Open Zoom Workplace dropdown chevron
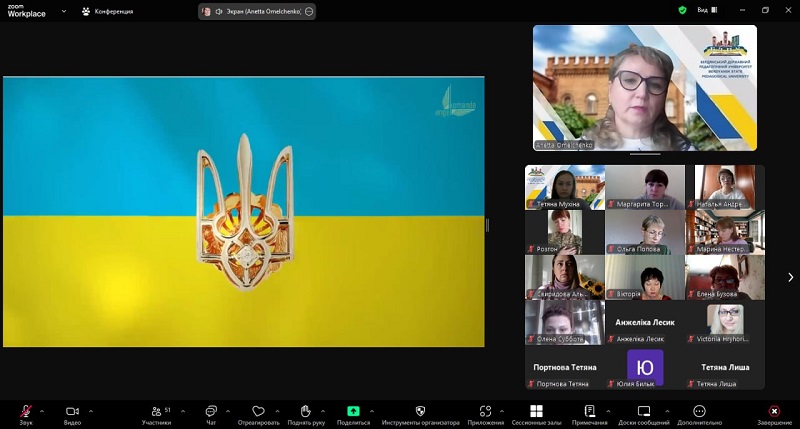The width and height of the screenshot is (800, 429). click(x=64, y=11)
